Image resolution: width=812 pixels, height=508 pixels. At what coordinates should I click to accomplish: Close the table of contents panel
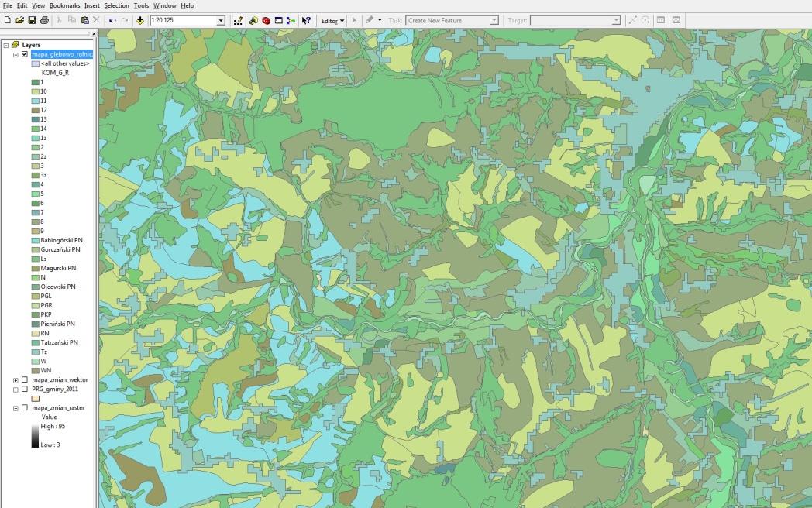coord(94,33)
